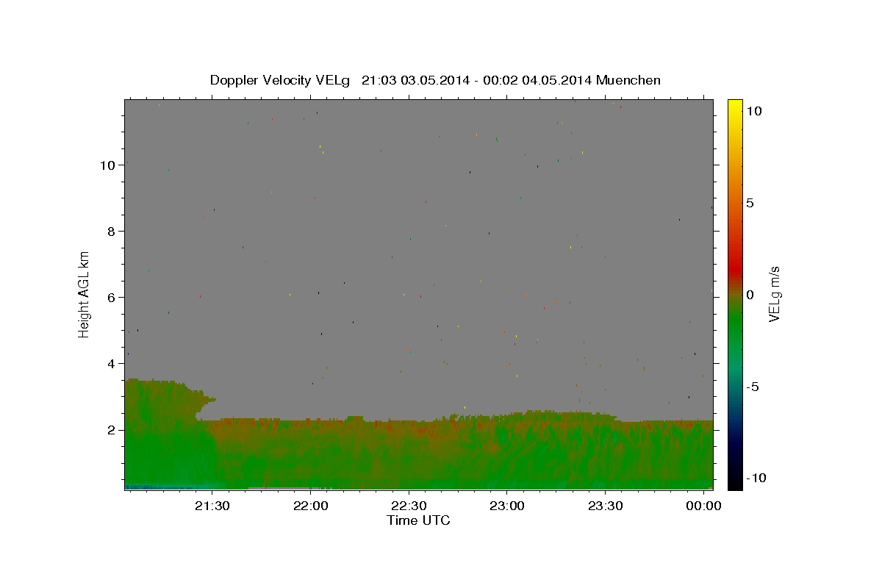Select the 22:00 time tick label
The height and width of the screenshot is (588, 882).
[x=310, y=506]
